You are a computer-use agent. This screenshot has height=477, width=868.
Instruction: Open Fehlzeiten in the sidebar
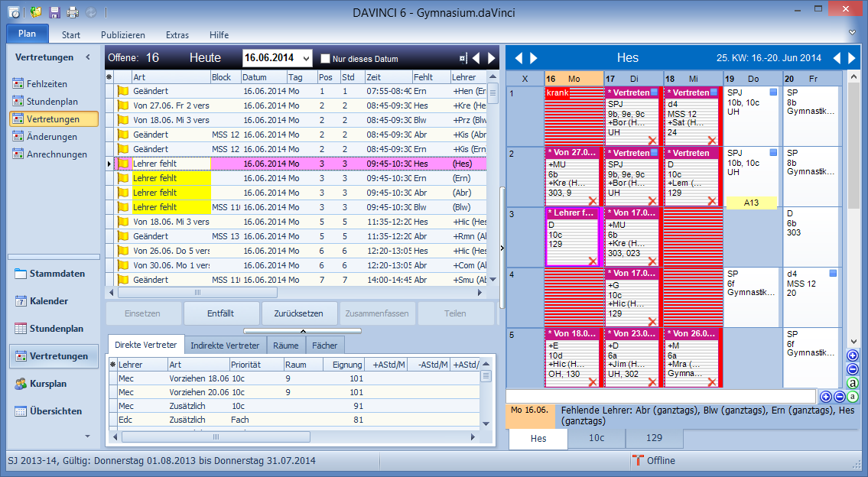[47, 83]
